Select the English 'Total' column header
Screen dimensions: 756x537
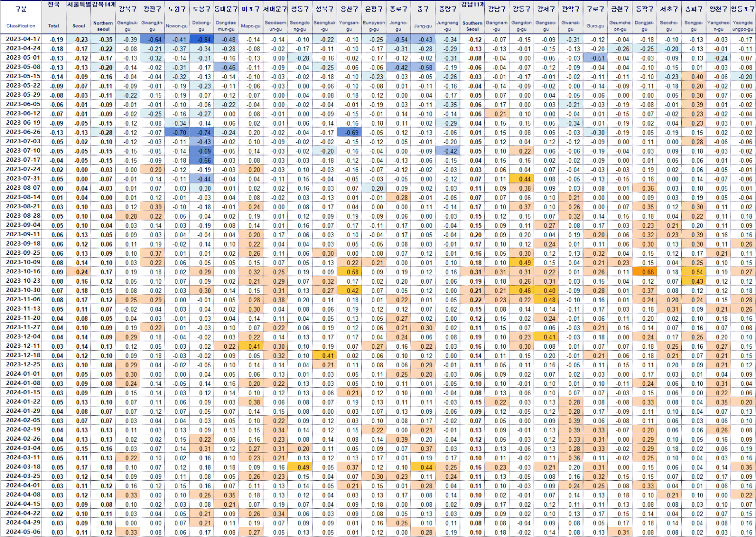pyautogui.click(x=54, y=26)
